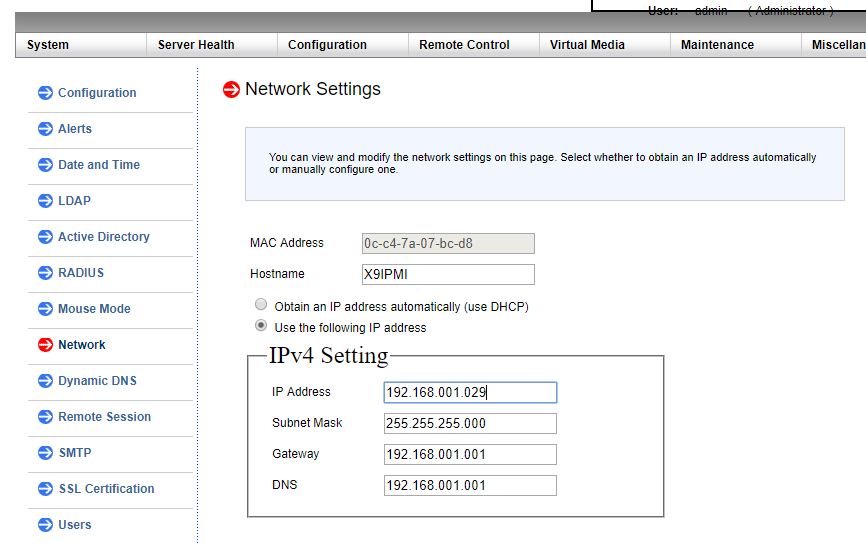Click the arrow icon beside Alerts
The width and height of the screenshot is (866, 543).
click(45, 129)
